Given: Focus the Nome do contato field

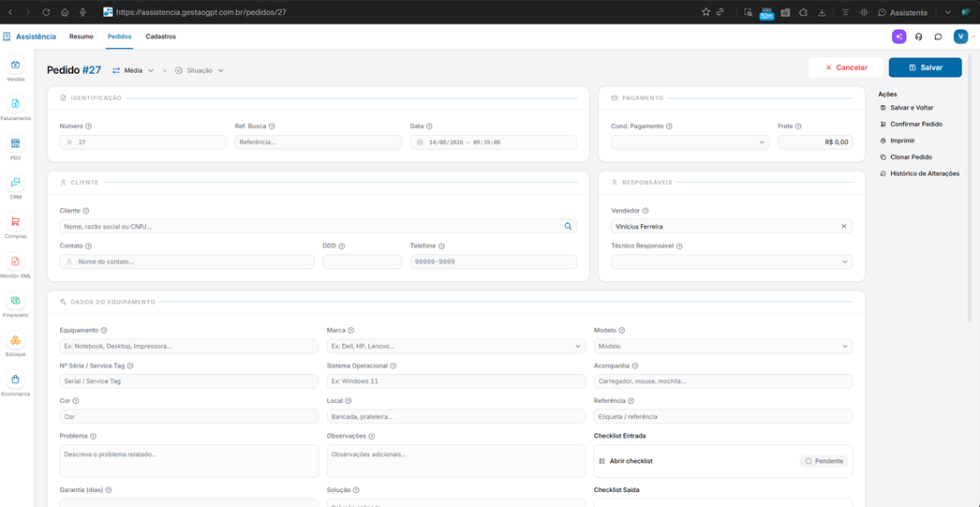Looking at the screenshot, I should point(186,262).
